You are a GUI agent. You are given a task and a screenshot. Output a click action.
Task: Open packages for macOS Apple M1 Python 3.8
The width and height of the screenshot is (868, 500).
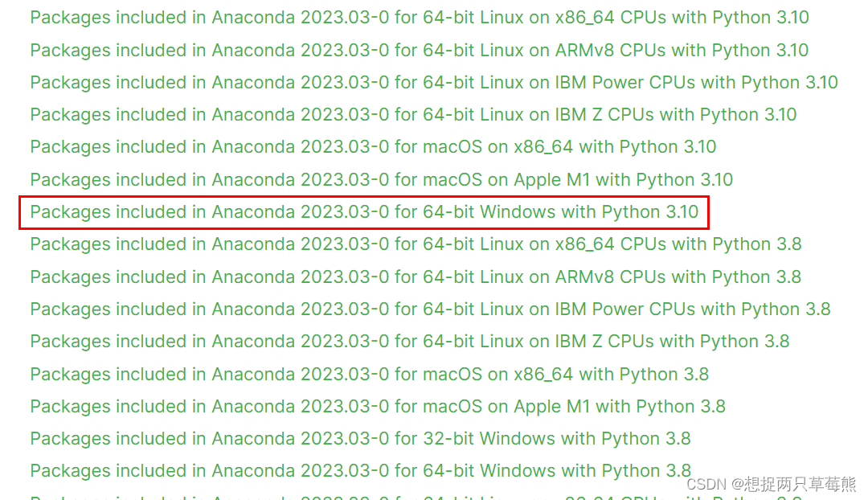376,405
